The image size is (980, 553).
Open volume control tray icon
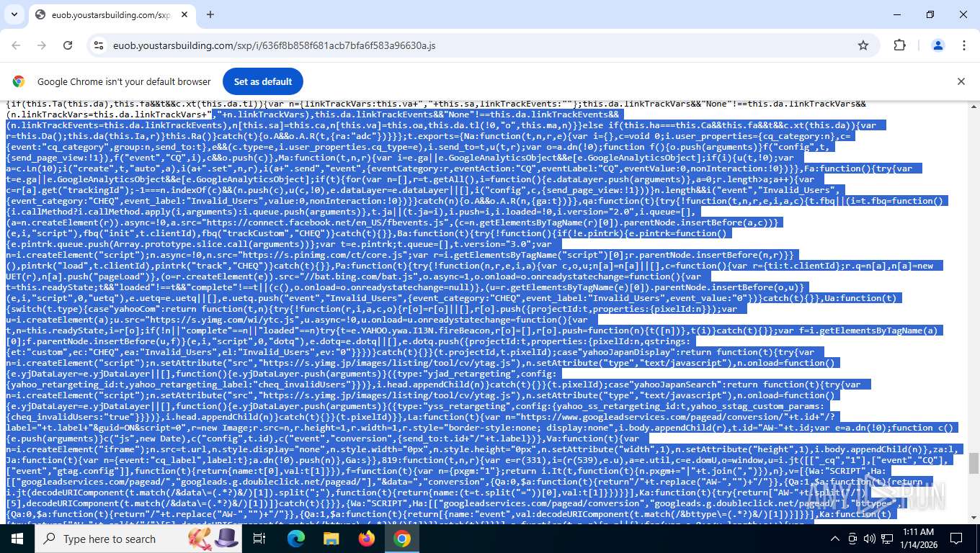(x=870, y=539)
